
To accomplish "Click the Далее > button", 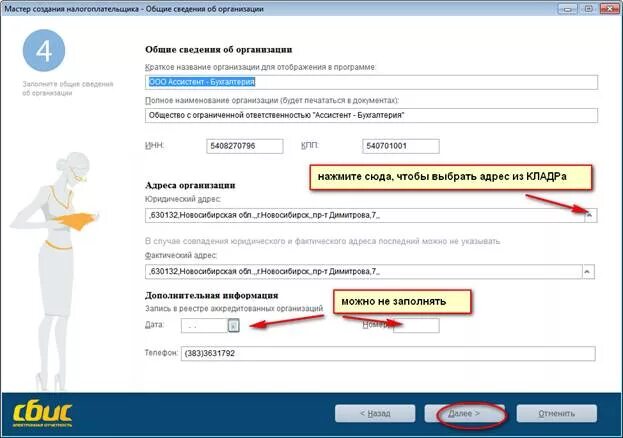I will coord(464,414).
